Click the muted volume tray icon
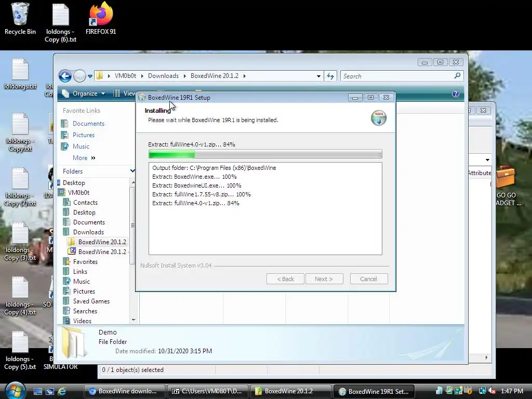This screenshot has width=532, height=399. click(x=491, y=391)
